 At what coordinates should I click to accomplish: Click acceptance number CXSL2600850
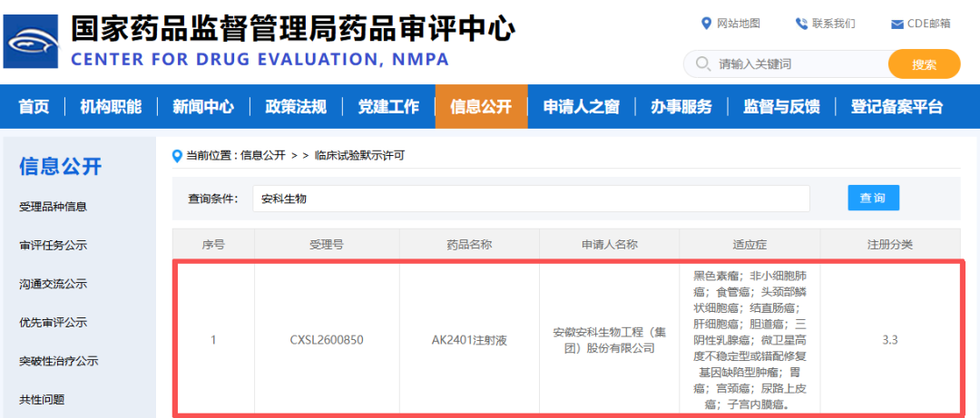pos(327,341)
